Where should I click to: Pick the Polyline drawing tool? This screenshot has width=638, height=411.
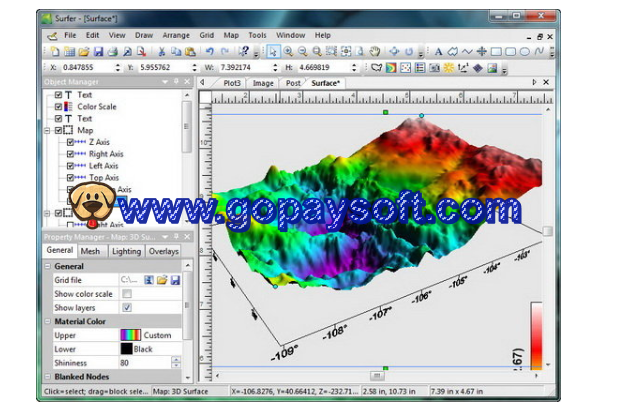coord(467,51)
